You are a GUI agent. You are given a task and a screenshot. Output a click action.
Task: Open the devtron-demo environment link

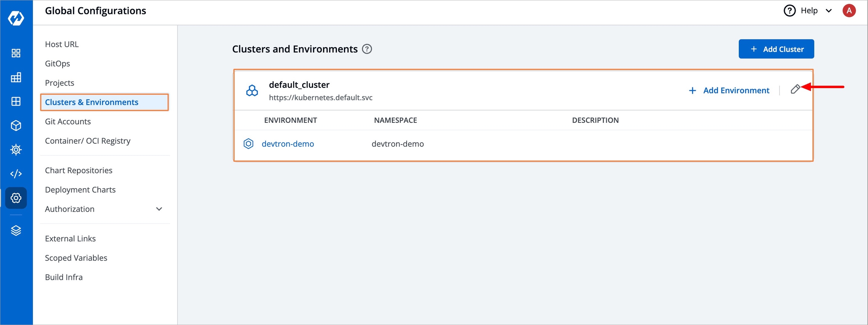(x=287, y=144)
